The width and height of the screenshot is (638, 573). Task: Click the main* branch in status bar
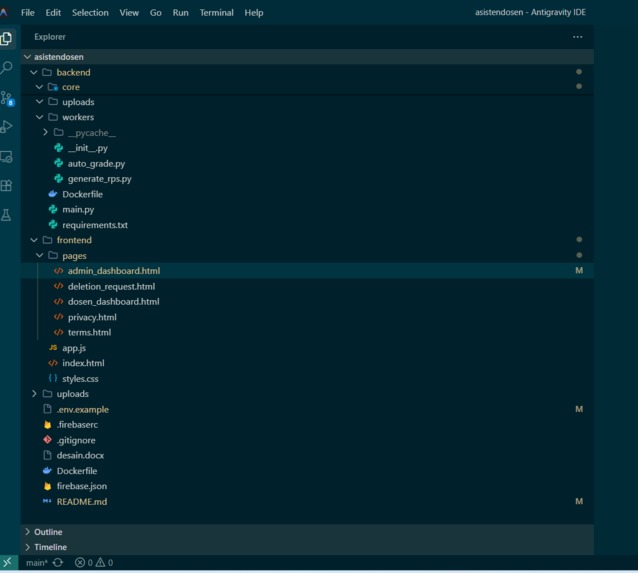37,562
